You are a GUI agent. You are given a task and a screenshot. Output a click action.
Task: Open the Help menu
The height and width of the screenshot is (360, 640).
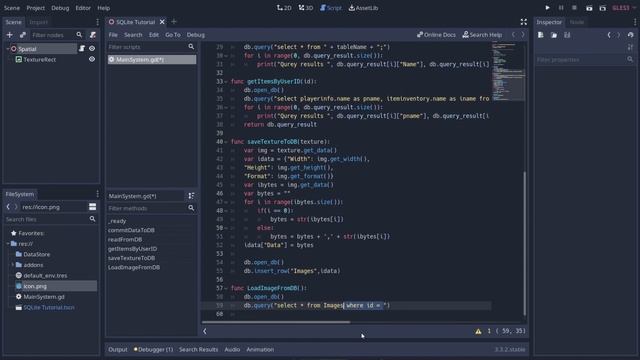point(104,8)
